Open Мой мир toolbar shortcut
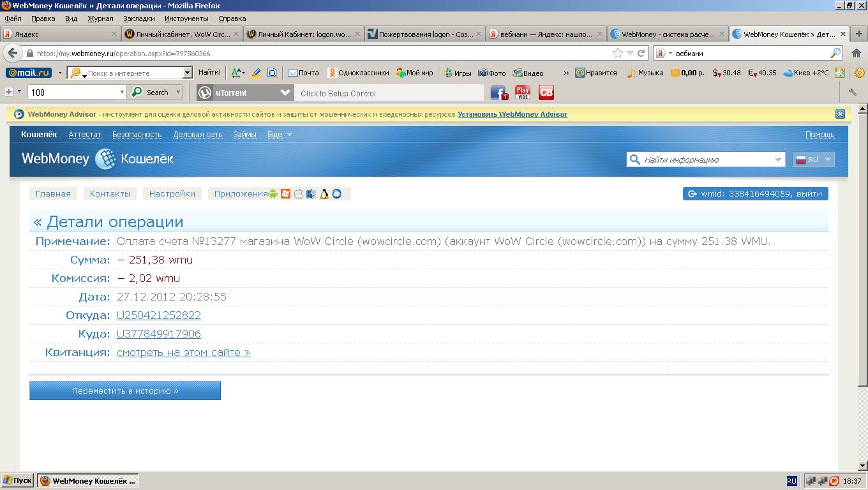Image resolution: width=868 pixels, height=490 pixels. pyautogui.click(x=414, y=73)
